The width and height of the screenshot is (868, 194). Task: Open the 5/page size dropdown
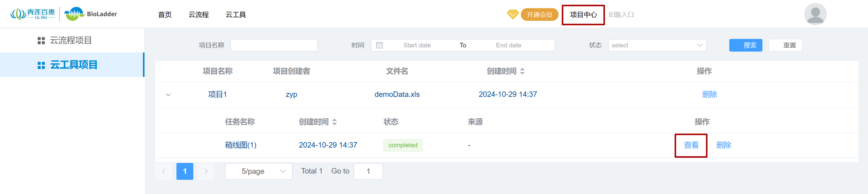pyautogui.click(x=258, y=171)
